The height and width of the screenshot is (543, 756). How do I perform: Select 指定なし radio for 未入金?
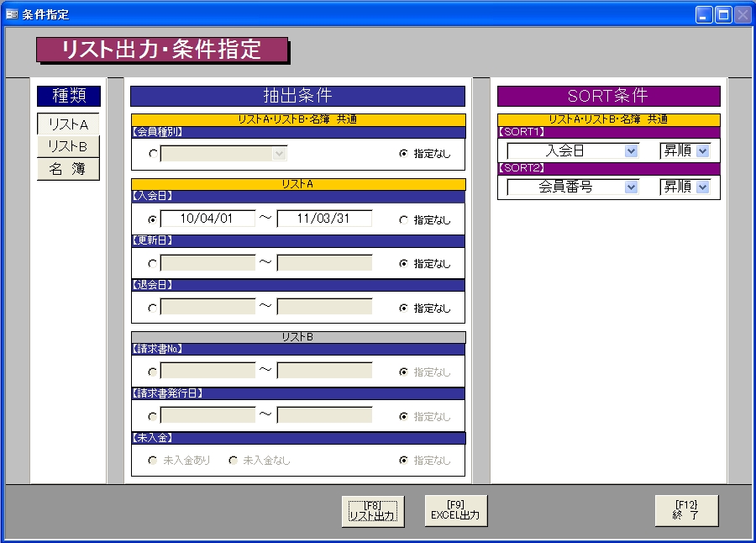point(403,461)
